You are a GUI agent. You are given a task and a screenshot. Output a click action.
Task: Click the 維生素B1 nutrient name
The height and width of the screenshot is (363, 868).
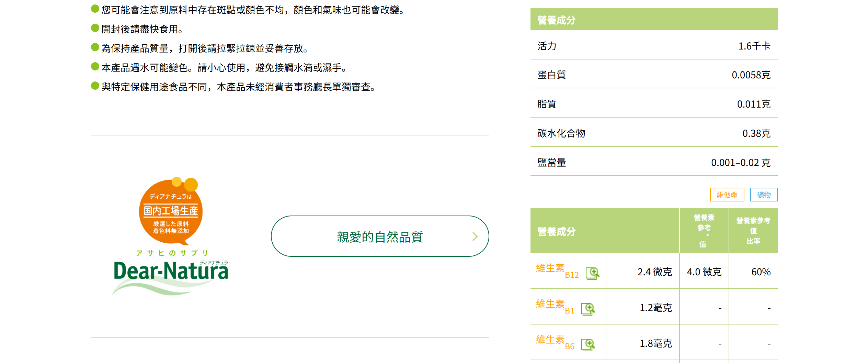tap(555, 306)
